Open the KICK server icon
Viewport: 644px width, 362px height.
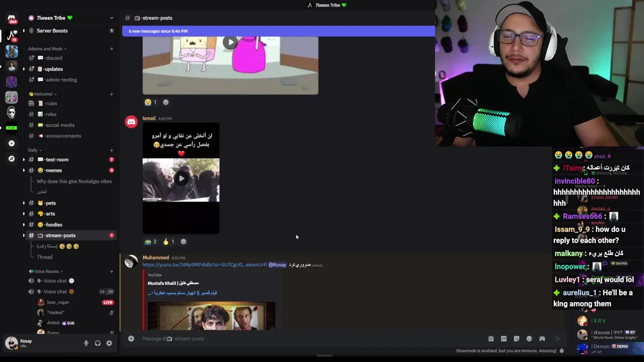pos(12,128)
